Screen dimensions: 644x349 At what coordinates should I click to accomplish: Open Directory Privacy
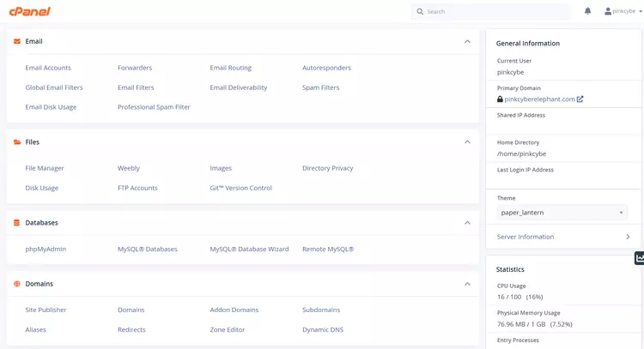[x=328, y=168]
